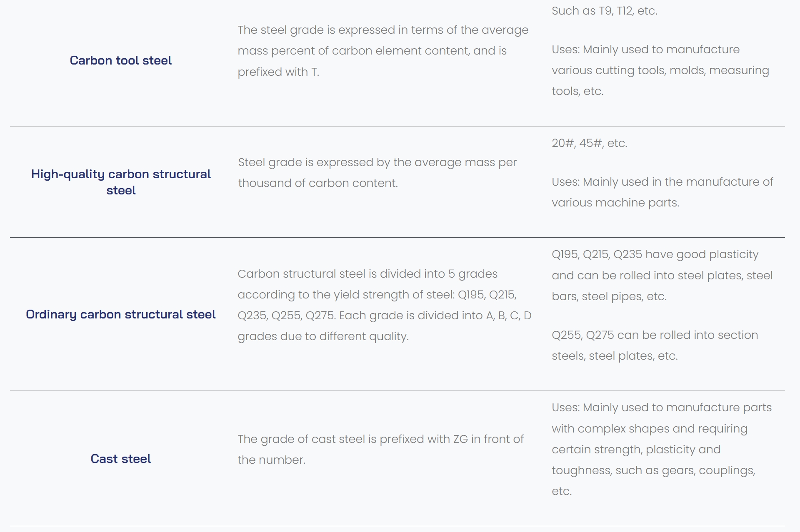Click 'thousand of carbon content.' line
This screenshot has width=800, height=532.
318,183
